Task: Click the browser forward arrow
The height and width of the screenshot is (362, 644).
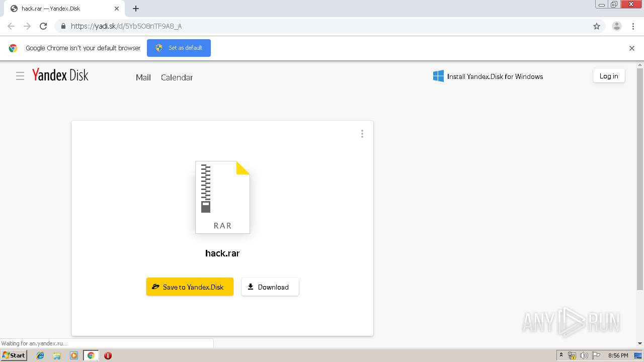Action: [27, 26]
